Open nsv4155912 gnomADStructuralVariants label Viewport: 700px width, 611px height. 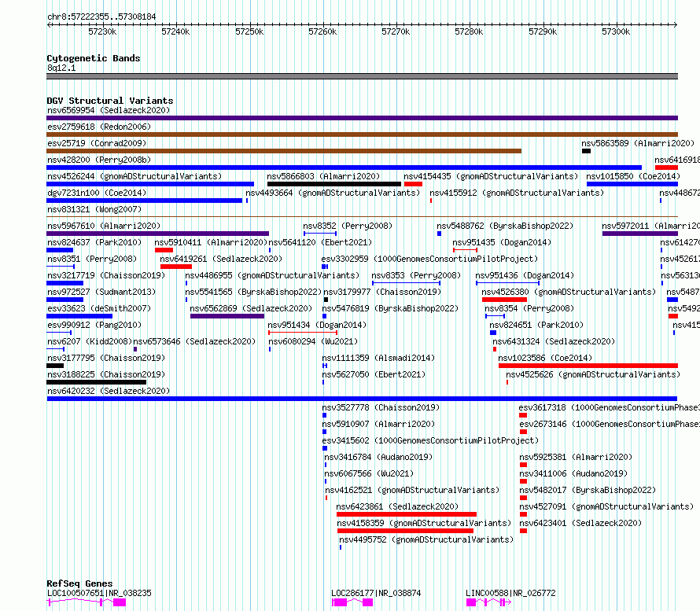[x=517, y=193]
